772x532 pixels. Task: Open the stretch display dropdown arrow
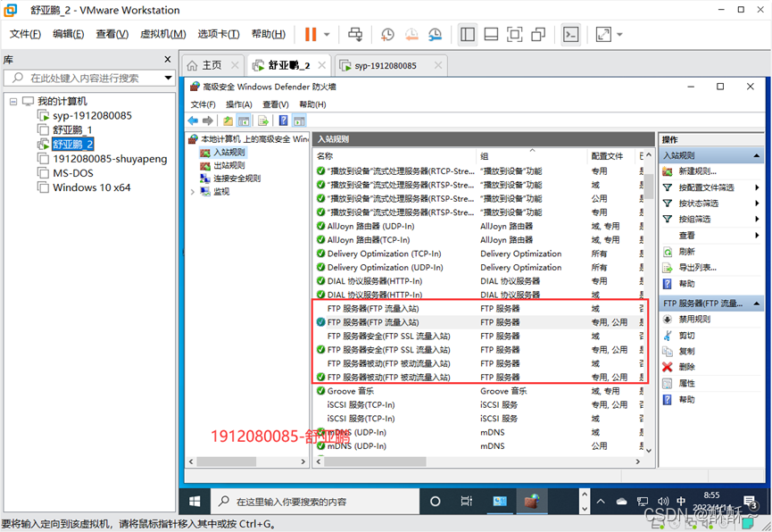click(x=619, y=35)
